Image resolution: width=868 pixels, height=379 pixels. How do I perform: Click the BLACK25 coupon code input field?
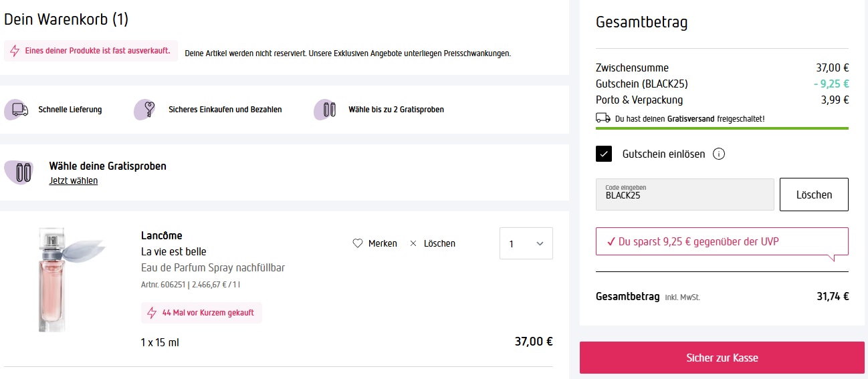point(685,195)
